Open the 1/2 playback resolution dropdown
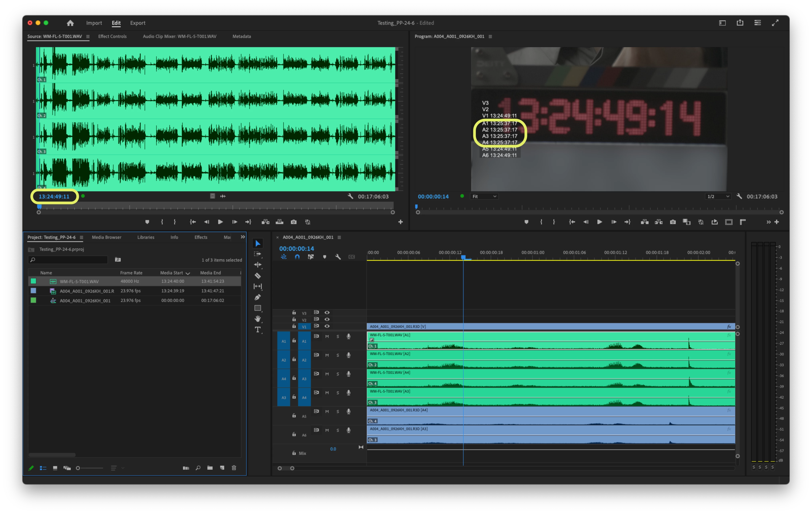 717,196
